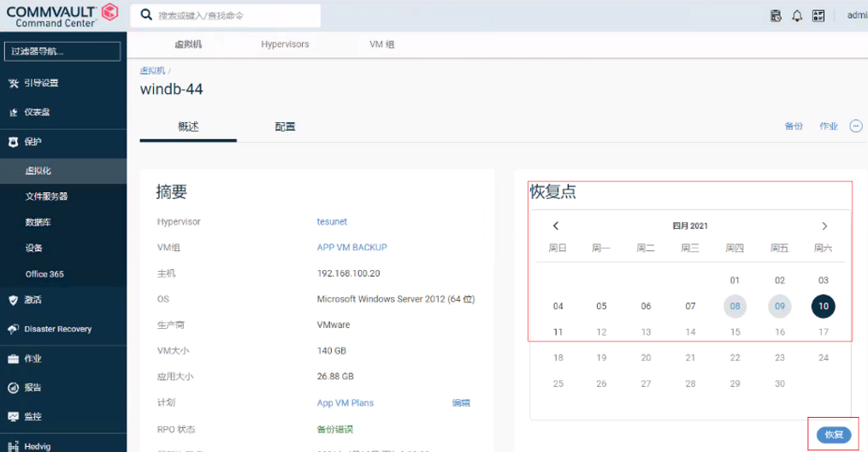Open the notifications bell icon
This screenshot has height=452, width=868.
797,15
